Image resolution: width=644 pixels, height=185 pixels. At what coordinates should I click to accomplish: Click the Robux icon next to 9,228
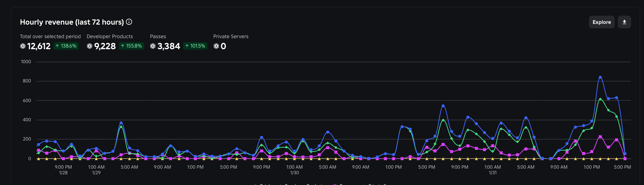(89, 46)
